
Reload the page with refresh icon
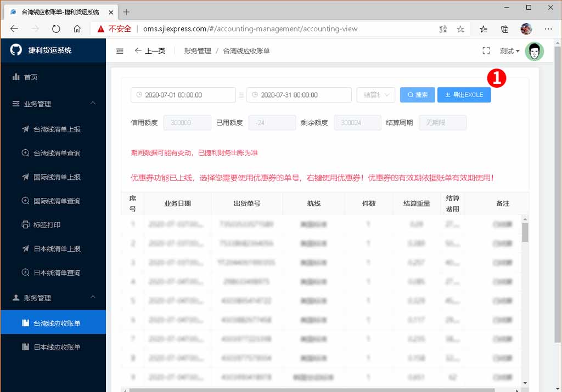point(56,29)
